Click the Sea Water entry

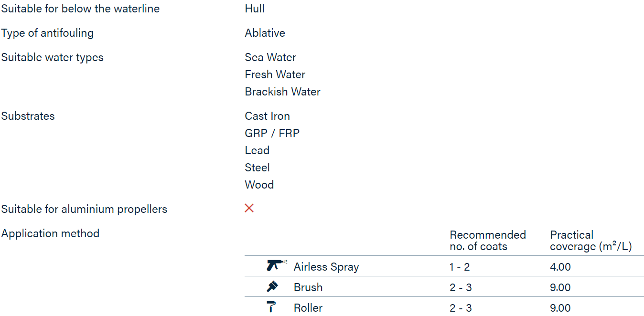(270, 57)
